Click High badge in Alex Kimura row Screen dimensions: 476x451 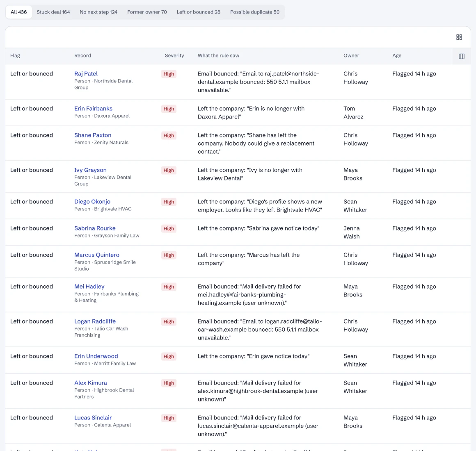click(169, 383)
